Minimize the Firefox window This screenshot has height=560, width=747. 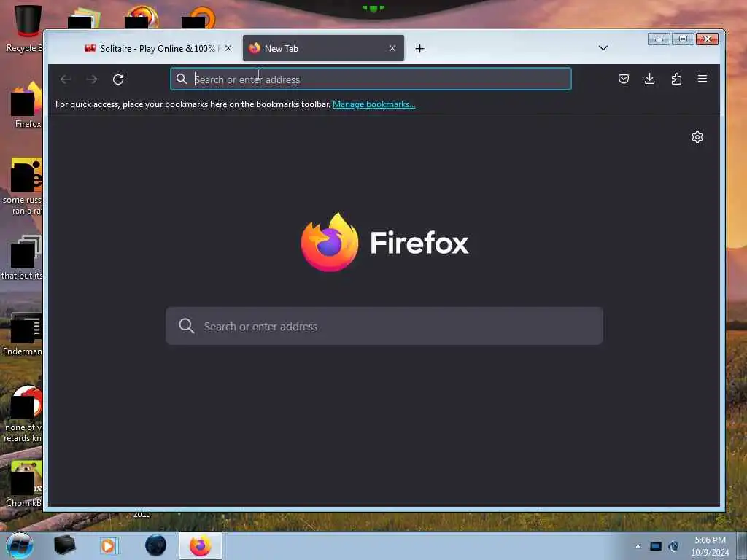[659, 39]
